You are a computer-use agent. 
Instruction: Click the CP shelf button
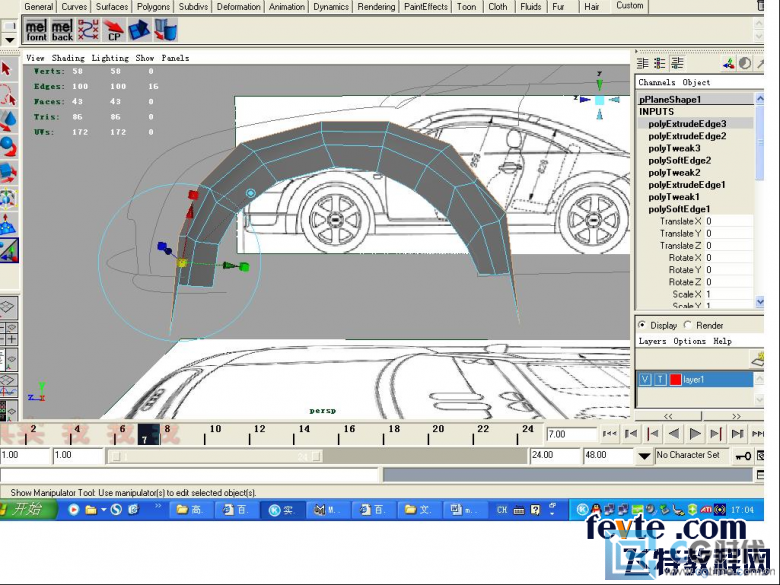point(114,31)
